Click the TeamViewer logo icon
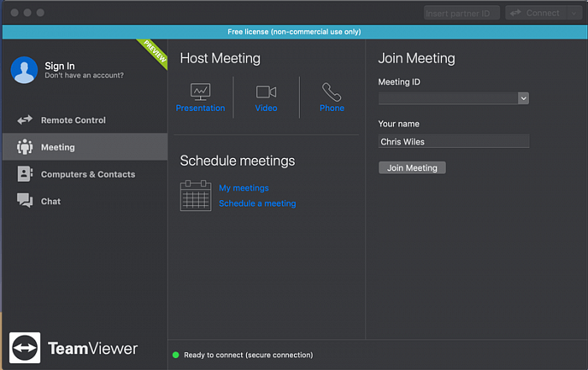Screen dimensions: 588x370 click(x=25, y=348)
